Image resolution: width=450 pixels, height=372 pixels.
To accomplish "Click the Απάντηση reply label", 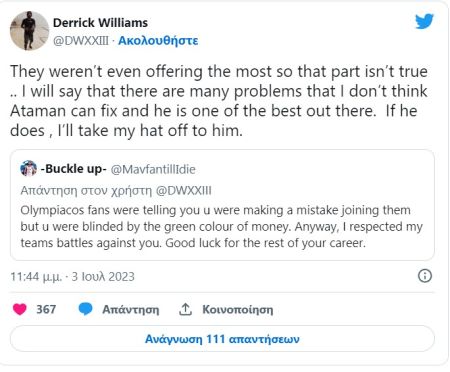I will (x=131, y=310).
